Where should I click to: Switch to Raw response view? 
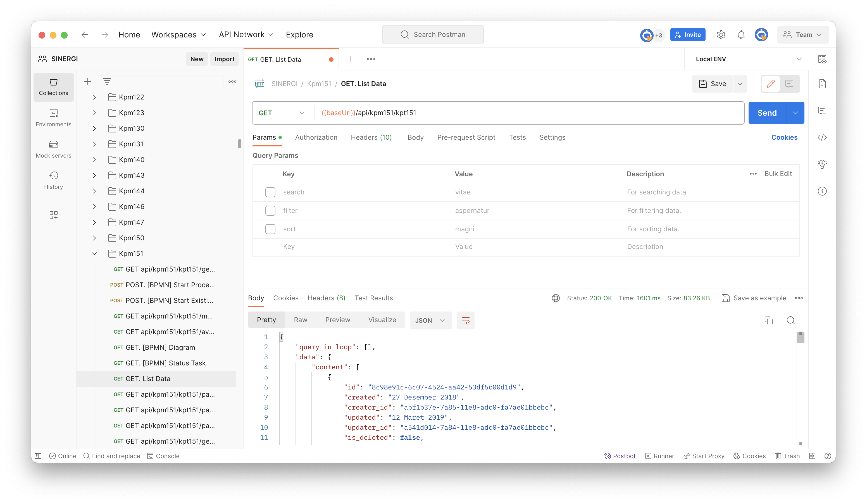click(300, 320)
